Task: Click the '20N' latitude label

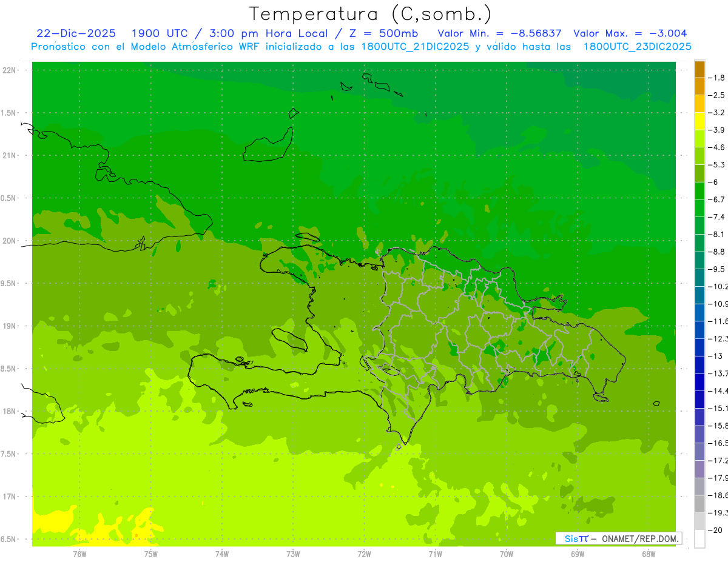Action: [9, 241]
